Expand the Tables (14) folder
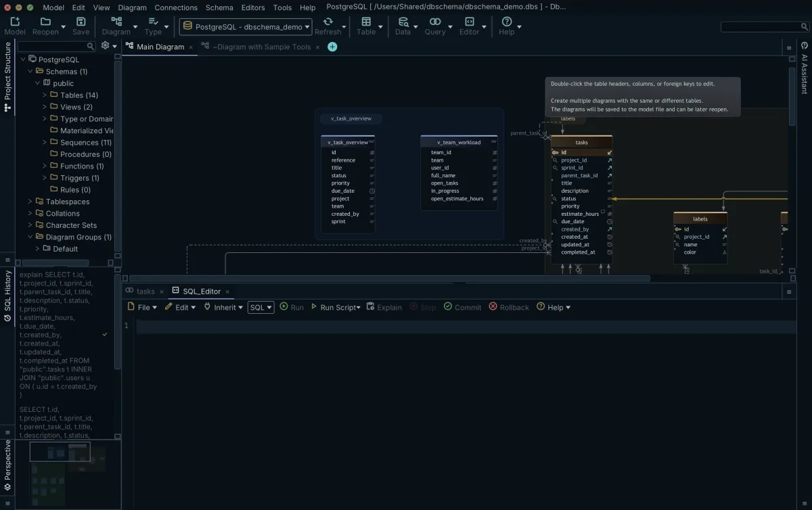The width and height of the screenshot is (812, 510). pyautogui.click(x=45, y=95)
